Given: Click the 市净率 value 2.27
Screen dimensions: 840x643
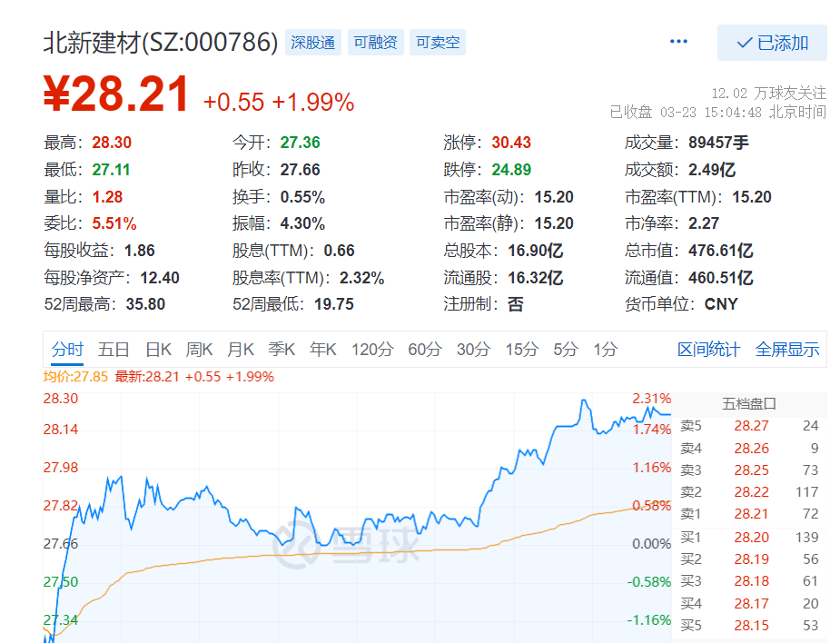Looking at the screenshot, I should pyautogui.click(x=704, y=223).
